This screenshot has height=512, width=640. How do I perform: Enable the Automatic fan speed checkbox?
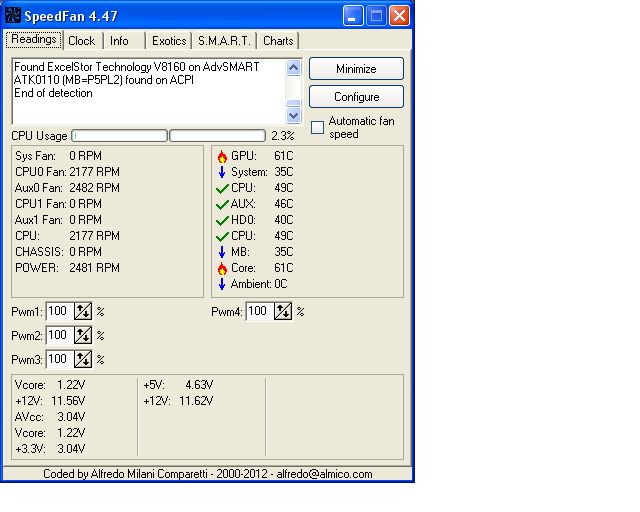click(x=318, y=127)
